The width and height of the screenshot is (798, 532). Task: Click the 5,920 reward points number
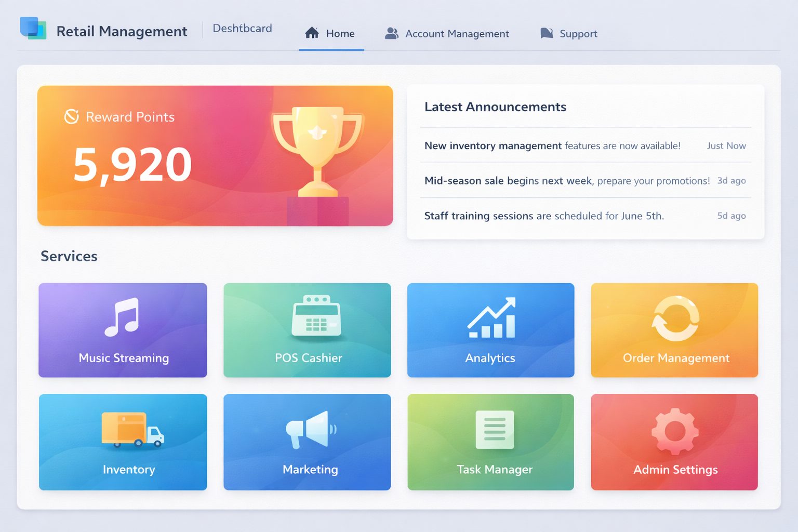pyautogui.click(x=132, y=165)
